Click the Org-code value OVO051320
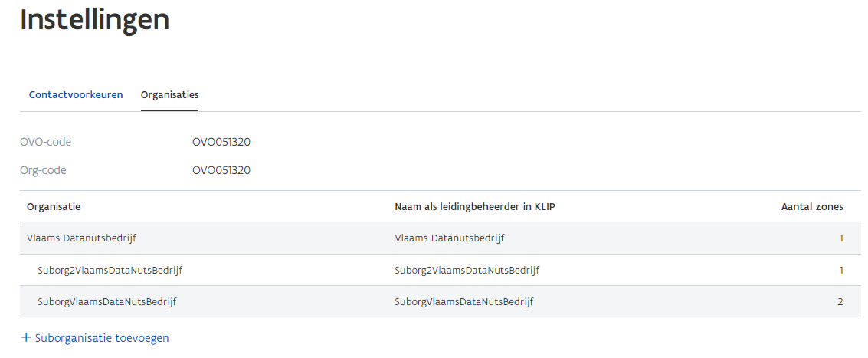Image resolution: width=868 pixels, height=358 pixels. pyautogui.click(x=221, y=170)
